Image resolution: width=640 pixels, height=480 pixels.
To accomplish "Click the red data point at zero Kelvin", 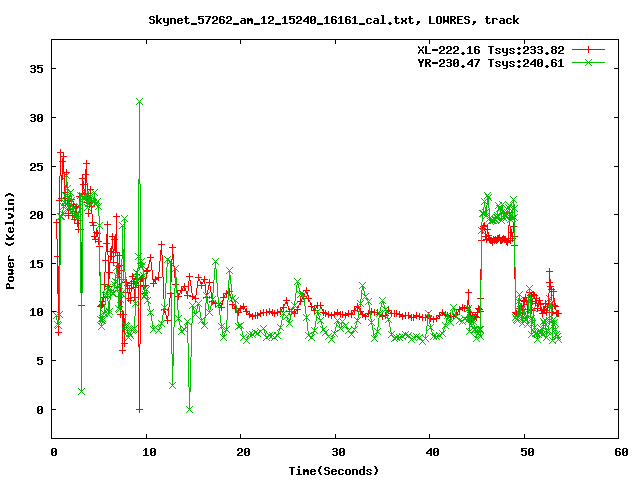I will tap(140, 409).
